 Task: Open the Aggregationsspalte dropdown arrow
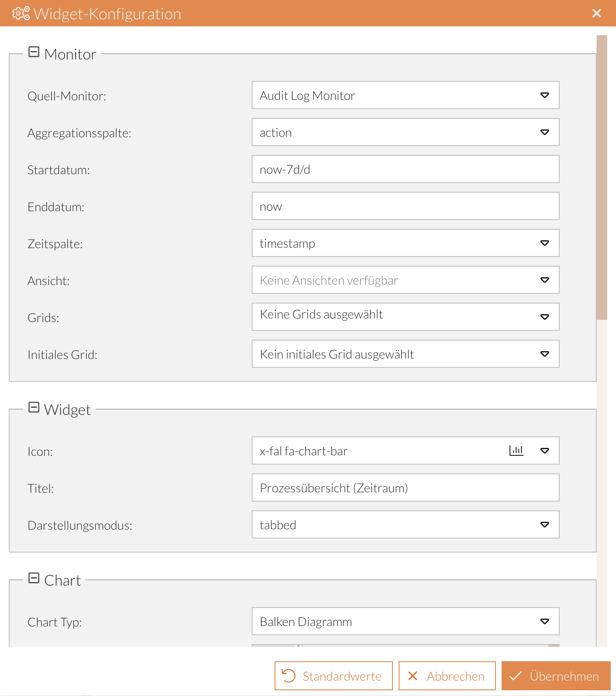(x=544, y=132)
